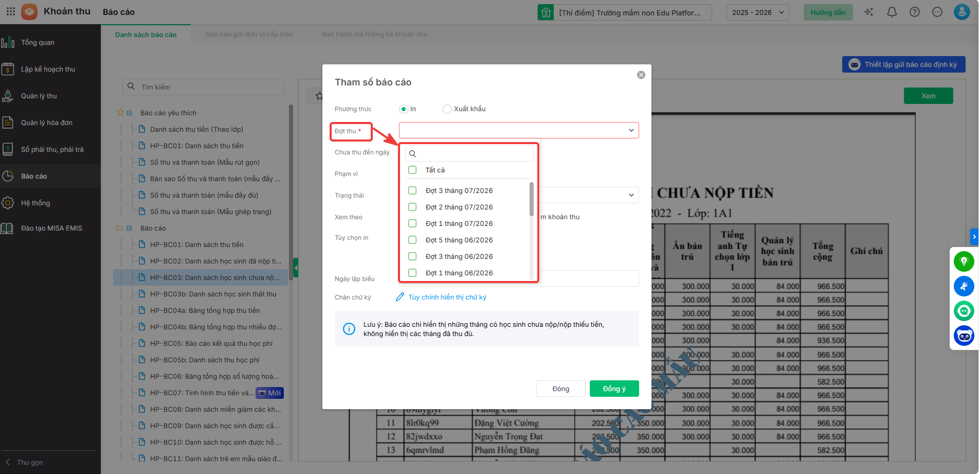Open Đào tạo MISA EMIS item
The image size is (980, 474).
click(50, 228)
